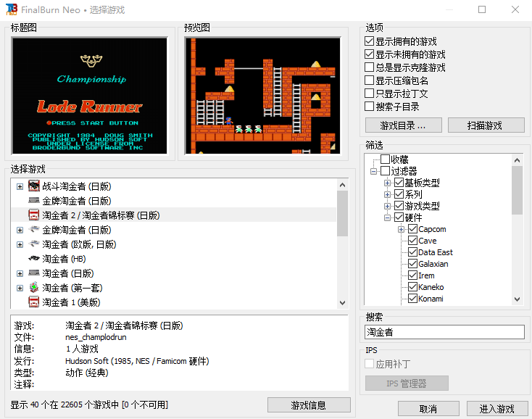Expand the 金牌淘金者 (日版) node with plus sign
This screenshot has height=419, width=532.
20,230
